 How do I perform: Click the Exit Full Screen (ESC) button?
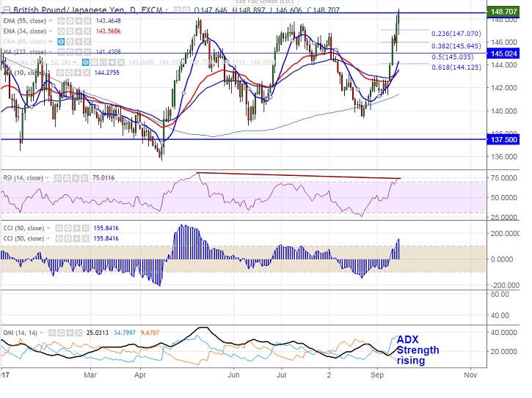point(264,2)
